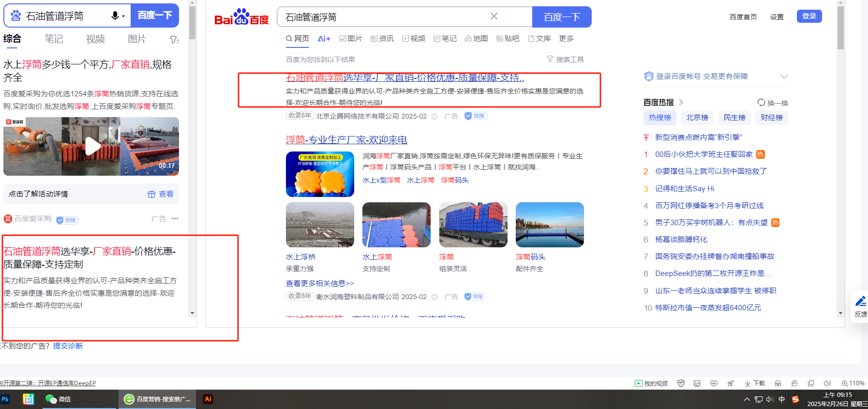Viewport: 868px width, 409px height.
Task: Click the 中 input language indicator
Action: tap(782, 399)
